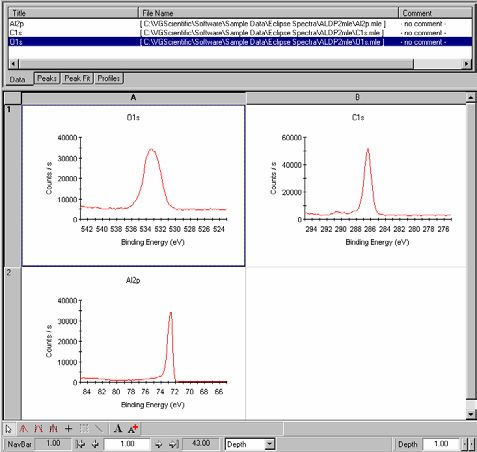Open the Profiles tab

109,79
